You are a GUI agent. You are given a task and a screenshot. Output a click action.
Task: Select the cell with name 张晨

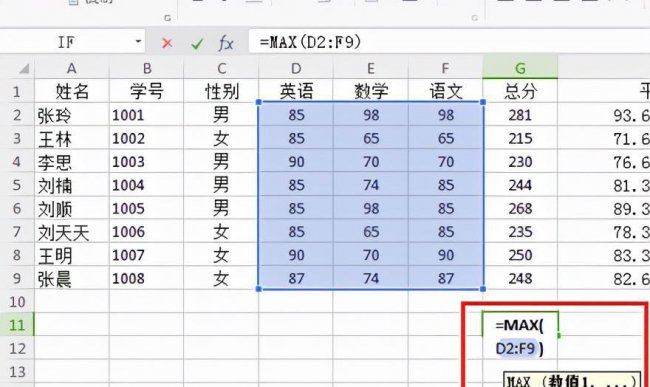[72, 278]
